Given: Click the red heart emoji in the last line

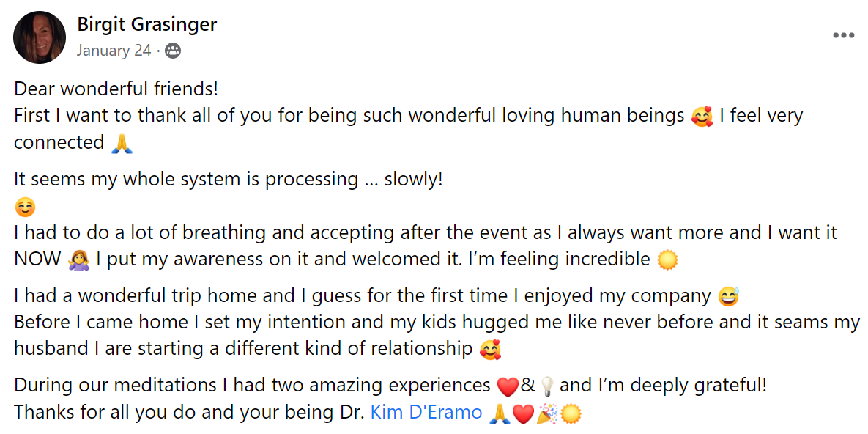Looking at the screenshot, I should point(523,413).
